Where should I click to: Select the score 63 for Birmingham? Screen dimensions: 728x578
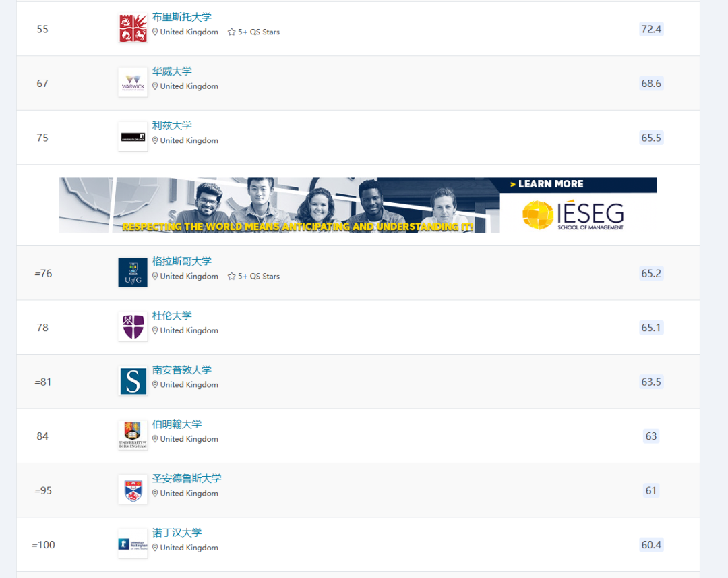click(651, 436)
